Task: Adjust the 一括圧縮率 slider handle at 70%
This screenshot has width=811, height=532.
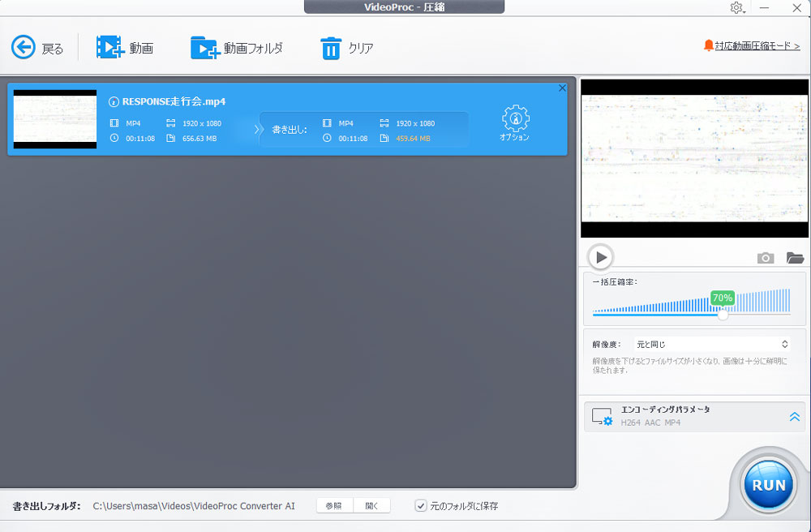Action: (723, 315)
